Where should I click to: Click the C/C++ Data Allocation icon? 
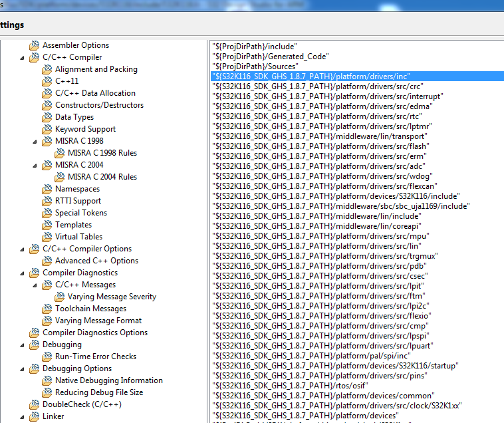pyautogui.click(x=47, y=93)
